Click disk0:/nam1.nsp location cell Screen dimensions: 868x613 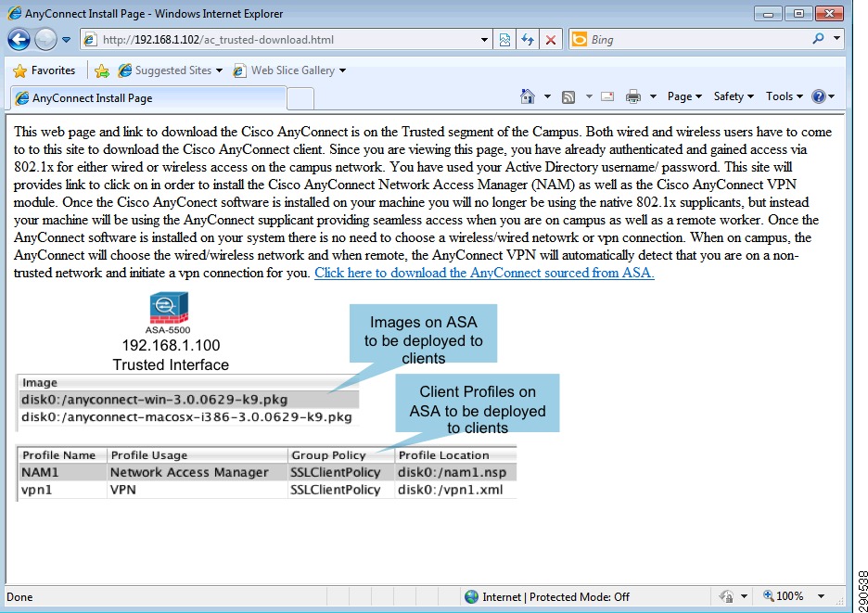pos(455,472)
